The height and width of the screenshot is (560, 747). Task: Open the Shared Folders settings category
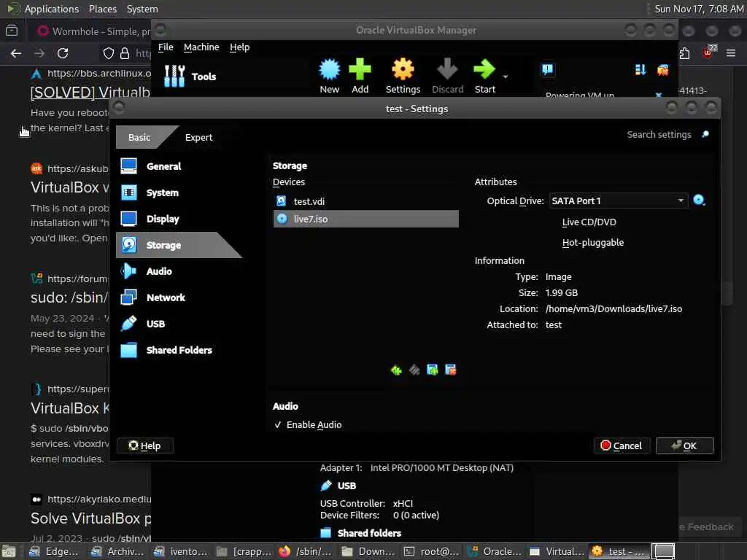point(179,349)
